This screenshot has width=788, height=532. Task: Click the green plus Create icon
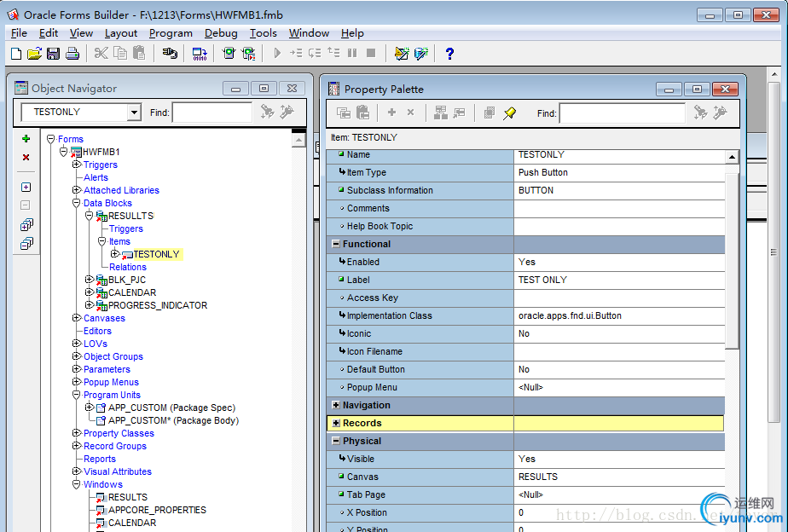(26, 138)
